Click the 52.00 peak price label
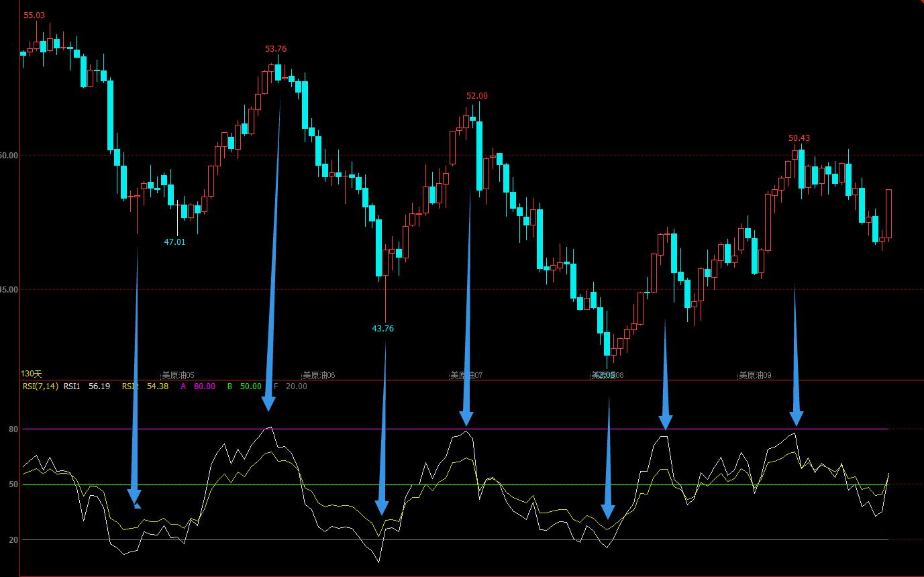The width and height of the screenshot is (924, 577). 477,95
